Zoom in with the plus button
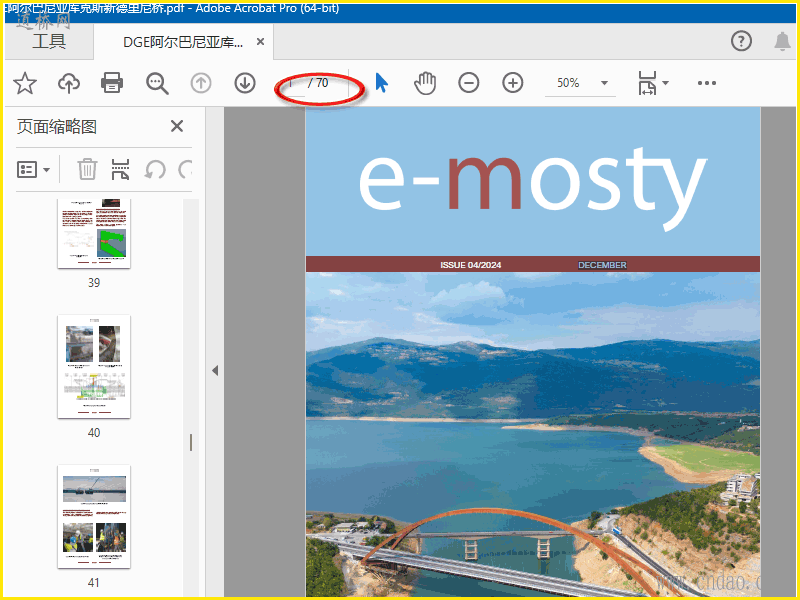This screenshot has width=800, height=600. 513,83
